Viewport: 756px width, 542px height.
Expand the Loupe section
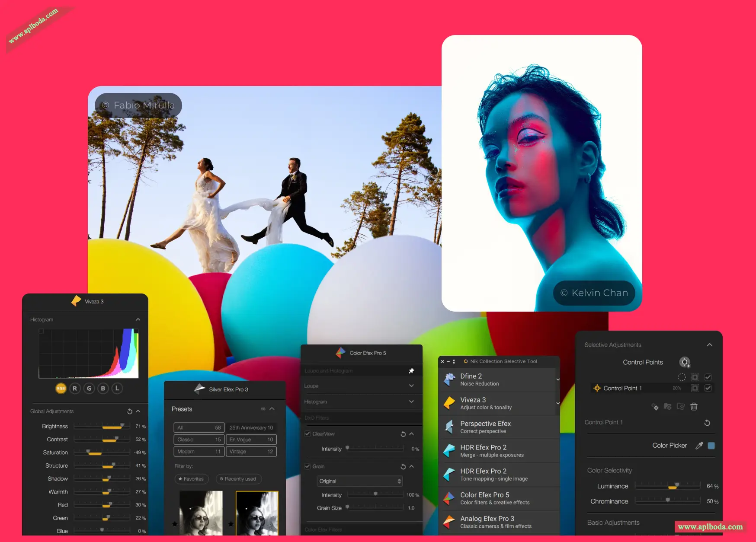[411, 386]
